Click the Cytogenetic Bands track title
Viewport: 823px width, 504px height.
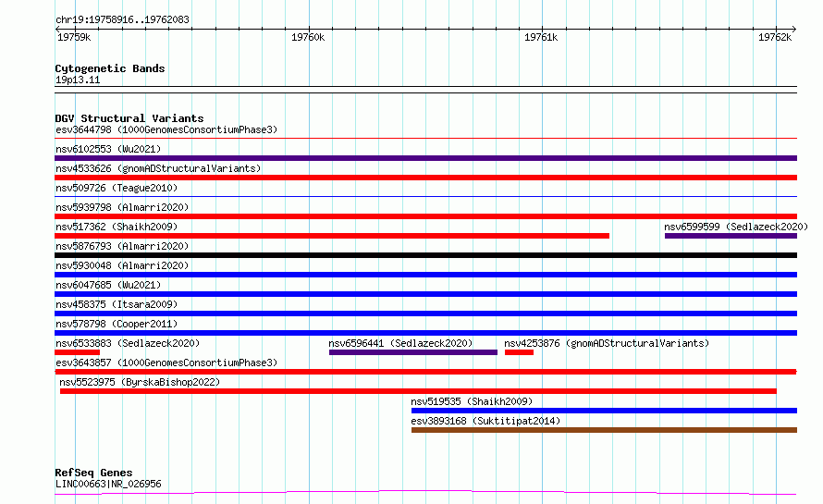(110, 68)
